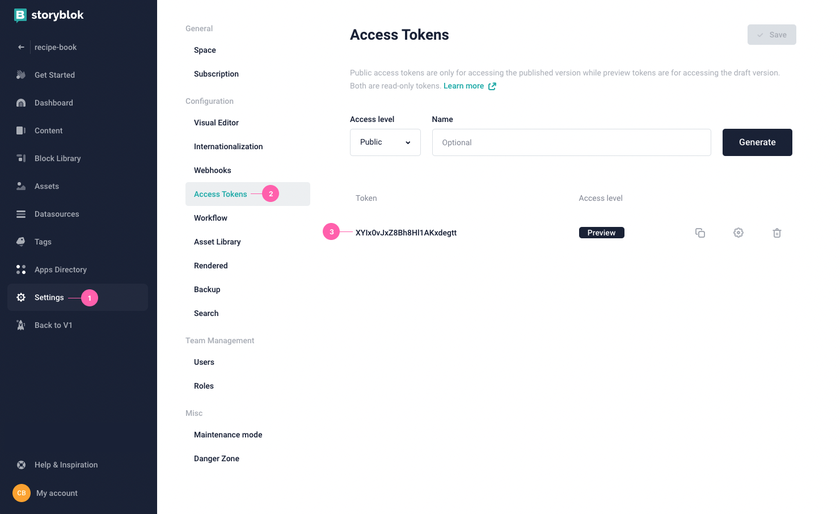
Task: Open Block Library label from the sidebar
Action: [x=57, y=159]
